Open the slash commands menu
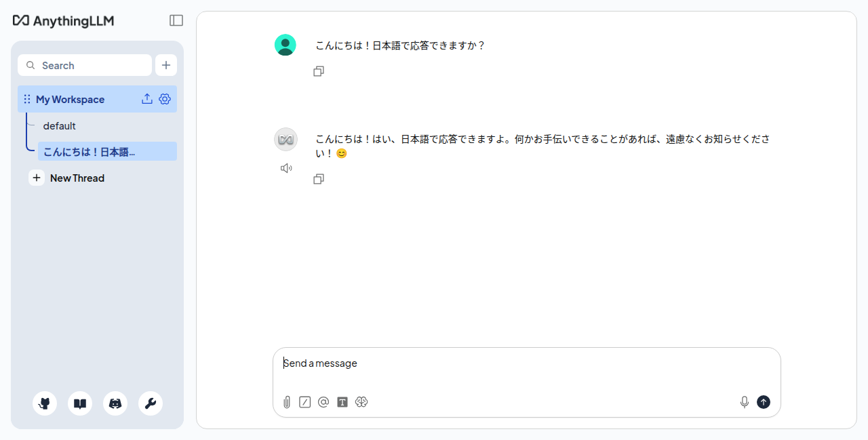 pos(304,402)
